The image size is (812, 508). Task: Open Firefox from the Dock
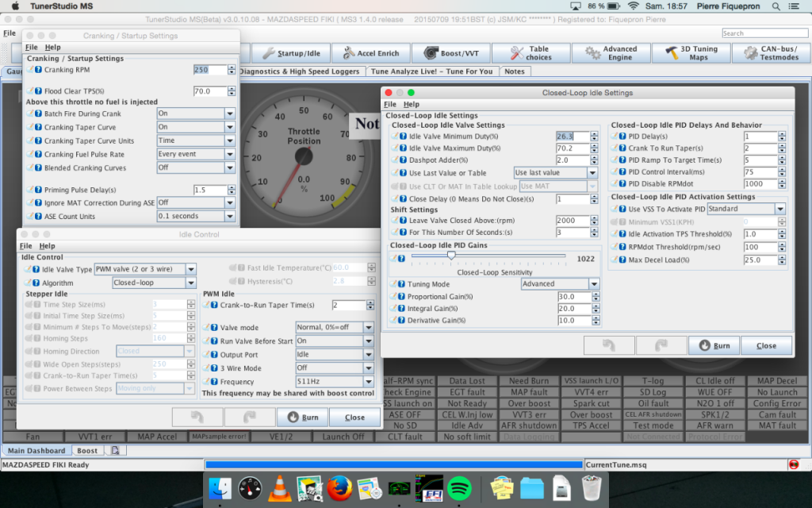pyautogui.click(x=339, y=488)
